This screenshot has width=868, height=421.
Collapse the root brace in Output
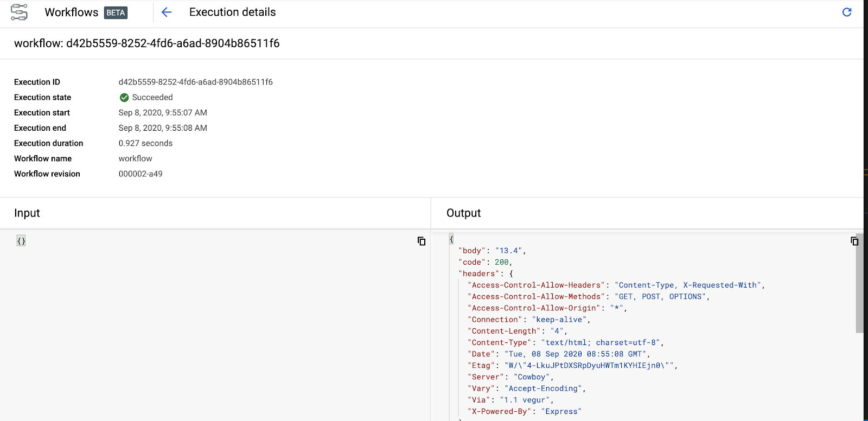tap(451, 239)
